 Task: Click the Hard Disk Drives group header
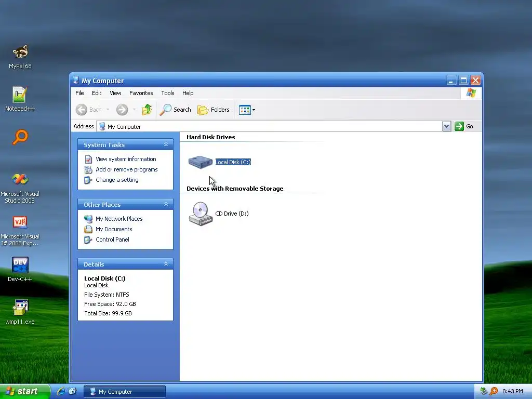point(211,137)
